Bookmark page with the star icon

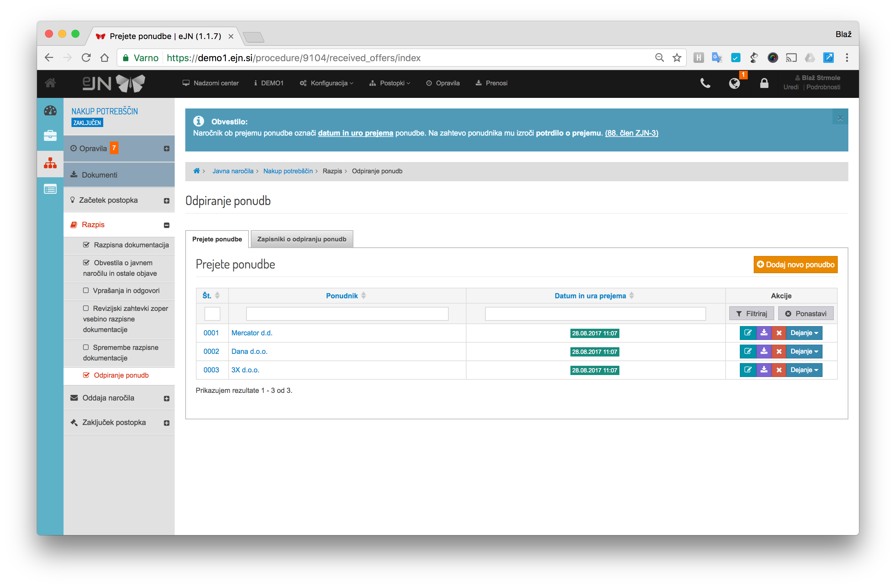(677, 58)
